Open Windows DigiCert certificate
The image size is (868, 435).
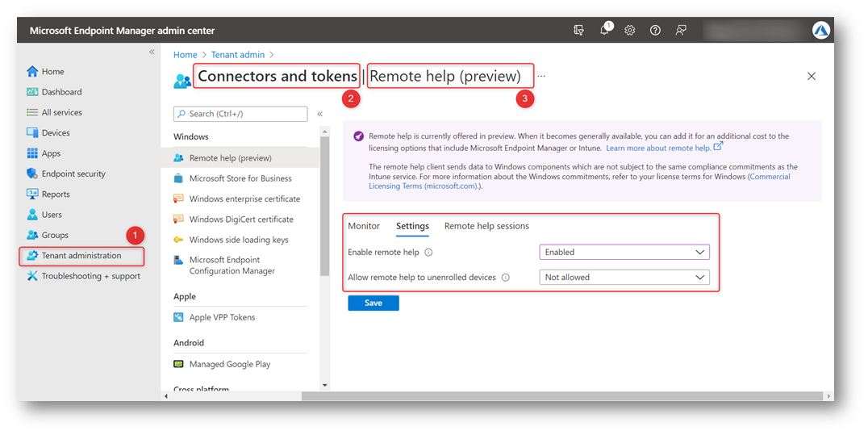pyautogui.click(x=241, y=220)
